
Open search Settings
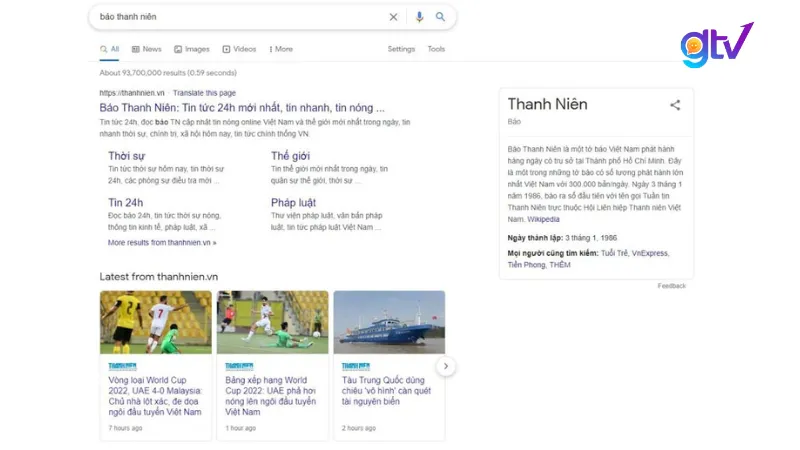pyautogui.click(x=401, y=49)
